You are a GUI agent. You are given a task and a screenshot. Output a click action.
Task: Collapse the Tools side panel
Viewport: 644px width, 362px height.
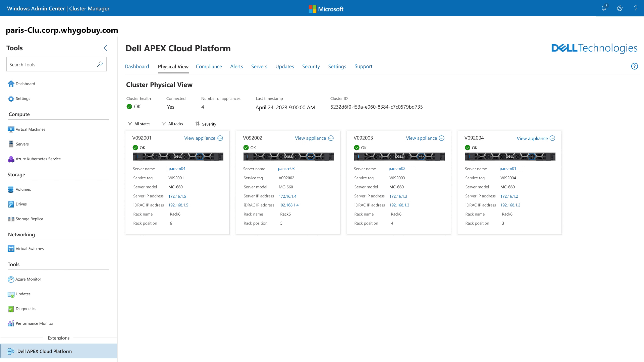point(105,48)
